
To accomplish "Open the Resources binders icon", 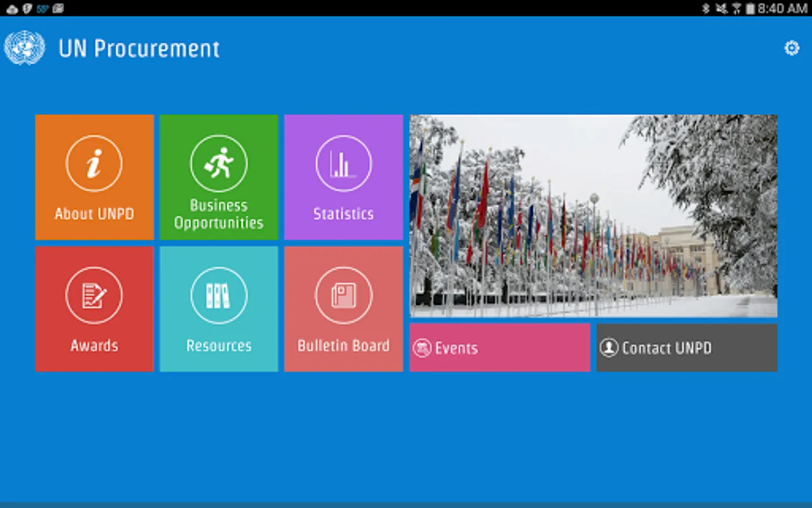I will coord(219,295).
